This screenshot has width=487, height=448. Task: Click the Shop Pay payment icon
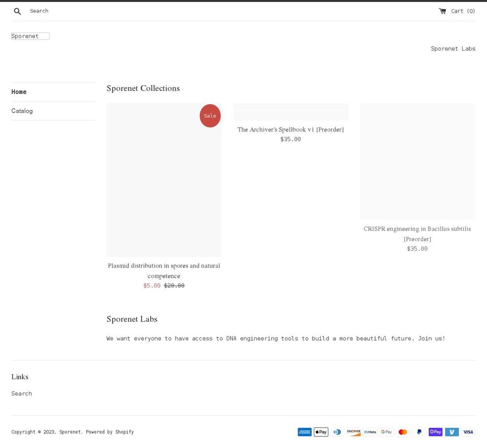pos(435,432)
